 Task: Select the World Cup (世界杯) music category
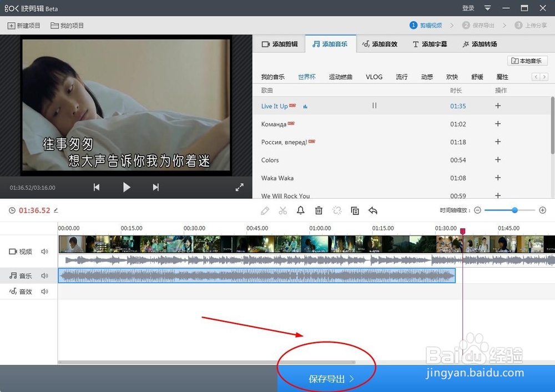tap(306, 77)
